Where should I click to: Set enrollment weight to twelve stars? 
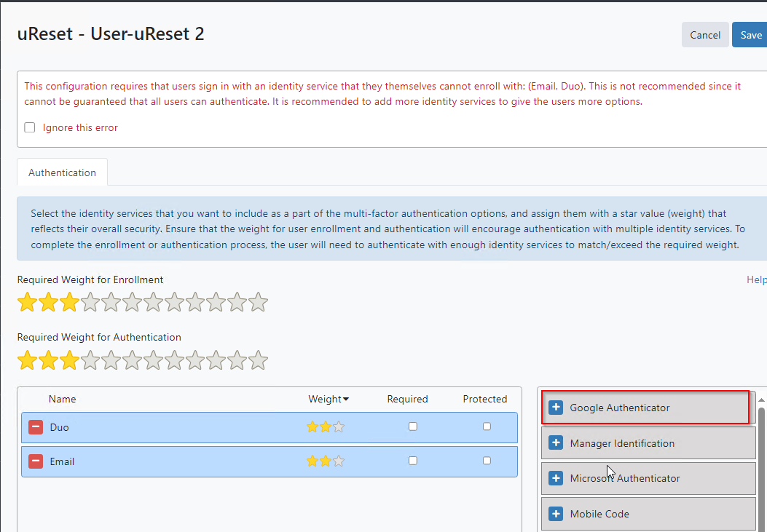pyautogui.click(x=259, y=303)
